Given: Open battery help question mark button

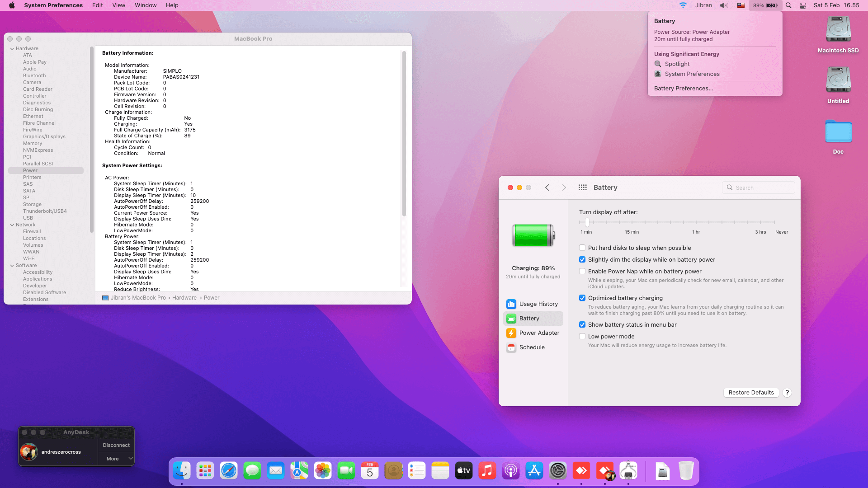Looking at the screenshot, I should [787, 393].
